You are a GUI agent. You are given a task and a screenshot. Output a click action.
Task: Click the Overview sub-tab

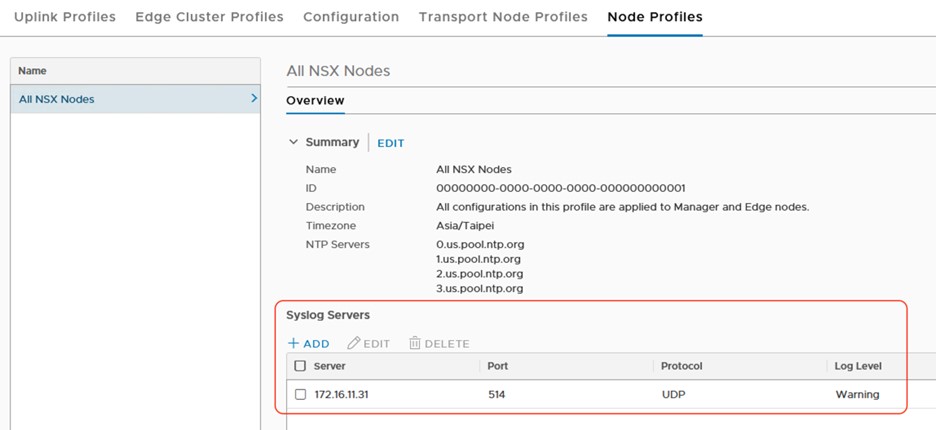[x=315, y=101]
